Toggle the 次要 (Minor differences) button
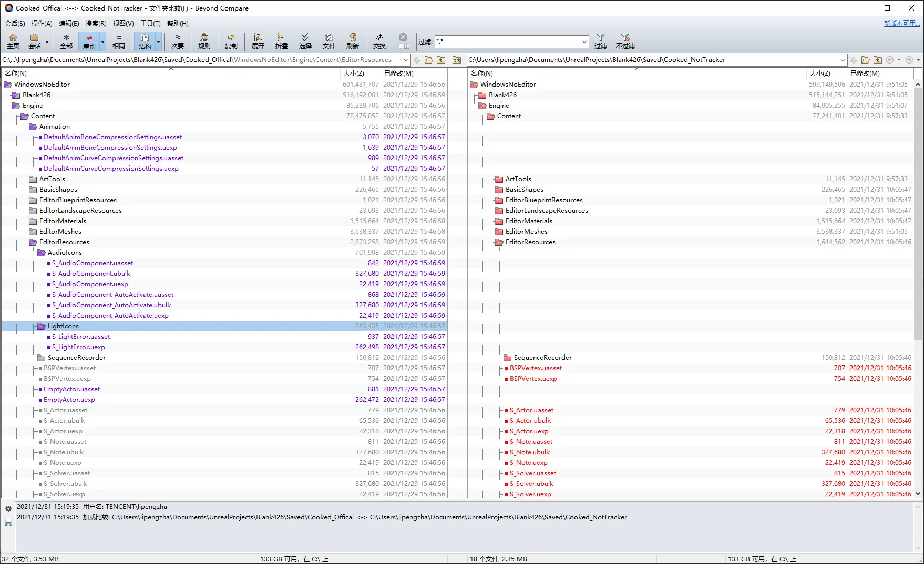The image size is (924, 564). pos(178,41)
